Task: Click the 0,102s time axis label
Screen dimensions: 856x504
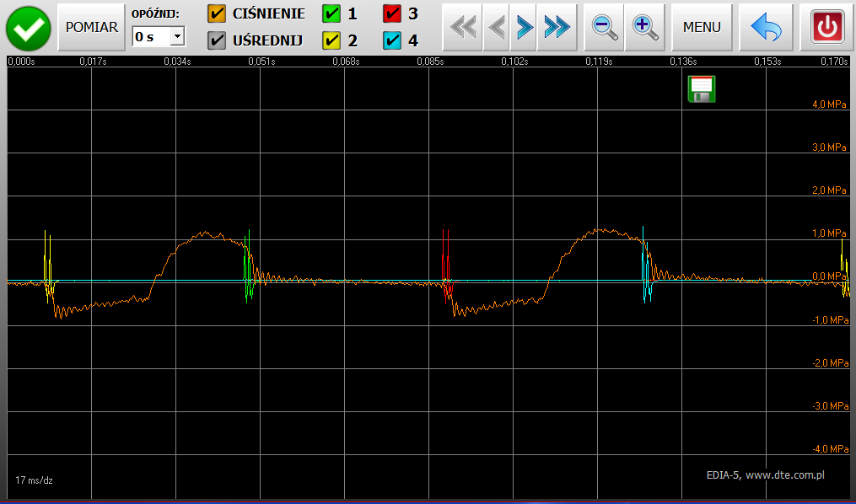Action: (x=514, y=61)
